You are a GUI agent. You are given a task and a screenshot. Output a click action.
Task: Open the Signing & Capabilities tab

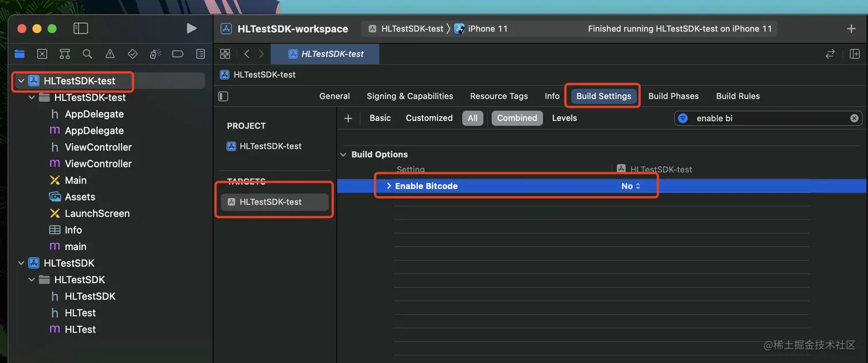[x=410, y=96]
